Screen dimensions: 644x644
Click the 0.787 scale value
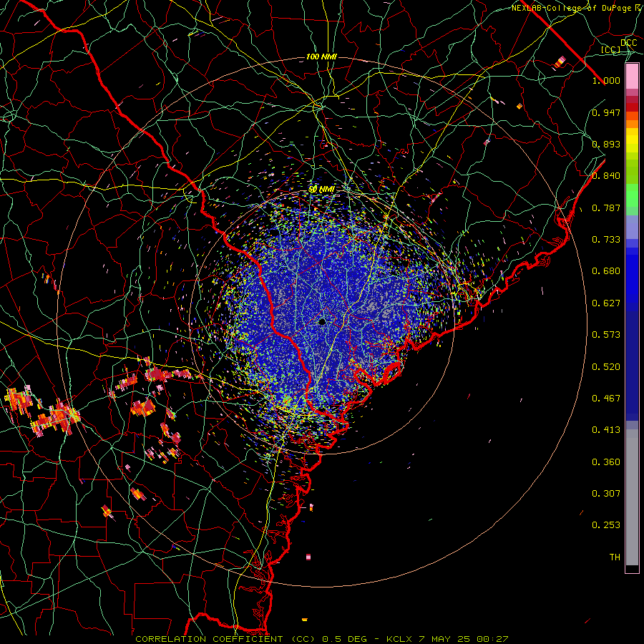(x=606, y=208)
